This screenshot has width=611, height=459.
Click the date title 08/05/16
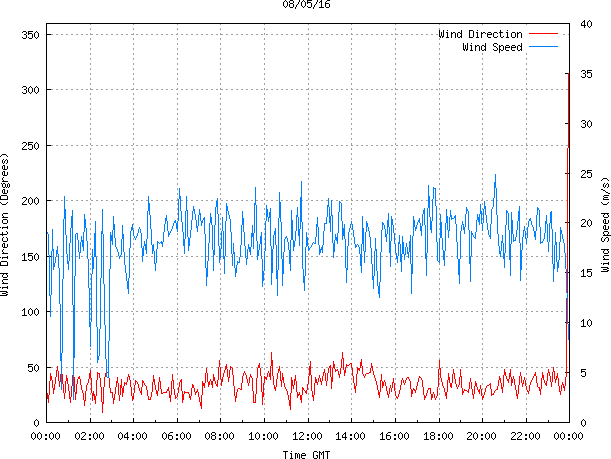[306, 5]
